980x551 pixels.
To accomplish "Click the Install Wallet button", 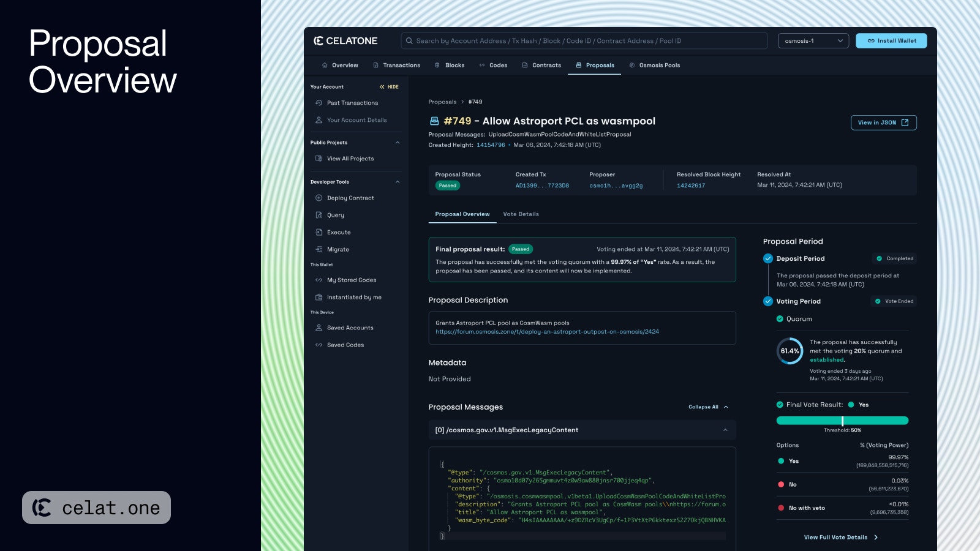I will point(891,41).
